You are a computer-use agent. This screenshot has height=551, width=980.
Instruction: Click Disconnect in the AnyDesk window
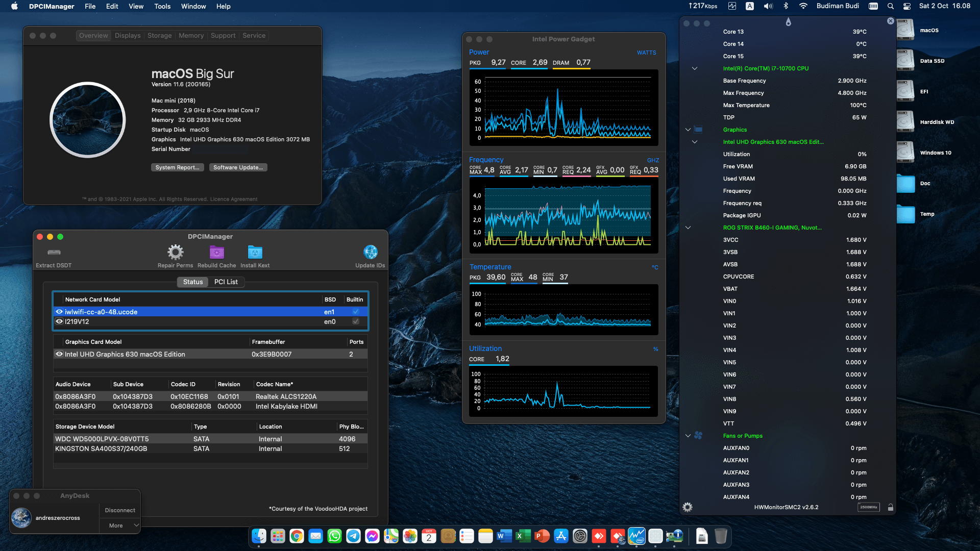pos(120,510)
